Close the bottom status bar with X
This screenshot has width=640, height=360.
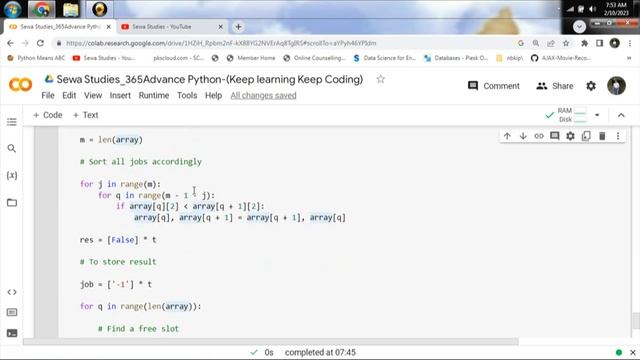coord(633,352)
